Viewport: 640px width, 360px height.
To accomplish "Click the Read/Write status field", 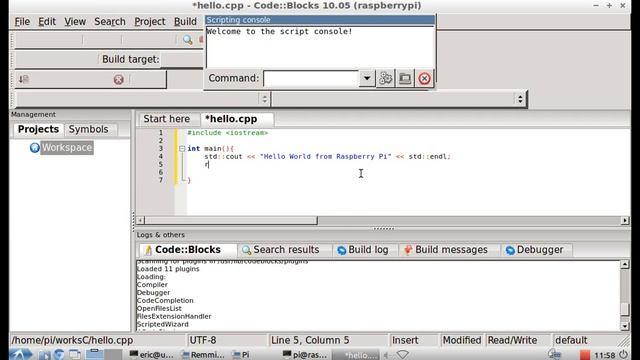I will [513, 340].
